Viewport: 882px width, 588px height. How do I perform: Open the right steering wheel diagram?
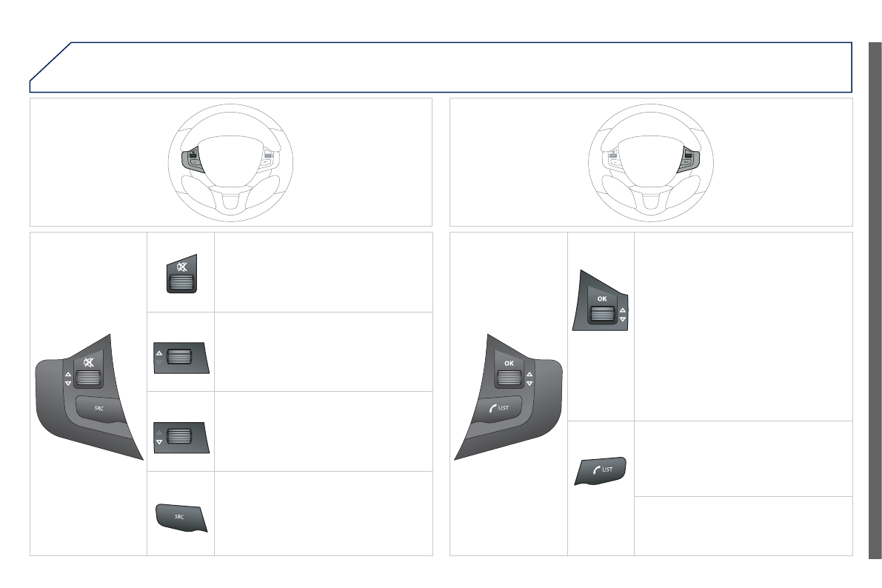click(x=651, y=163)
